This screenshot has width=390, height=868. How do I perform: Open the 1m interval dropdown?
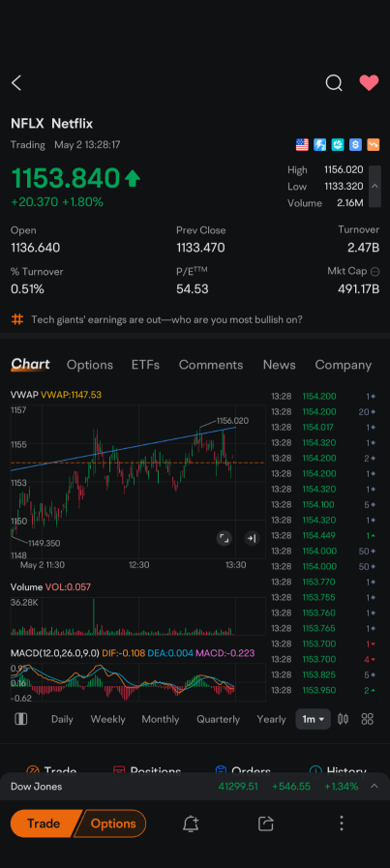pyautogui.click(x=313, y=719)
